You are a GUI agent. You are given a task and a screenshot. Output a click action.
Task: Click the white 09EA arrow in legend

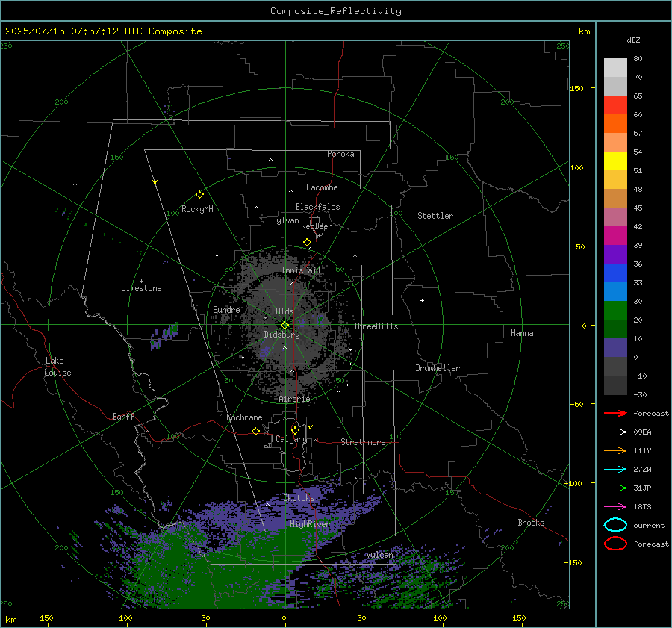pos(615,432)
